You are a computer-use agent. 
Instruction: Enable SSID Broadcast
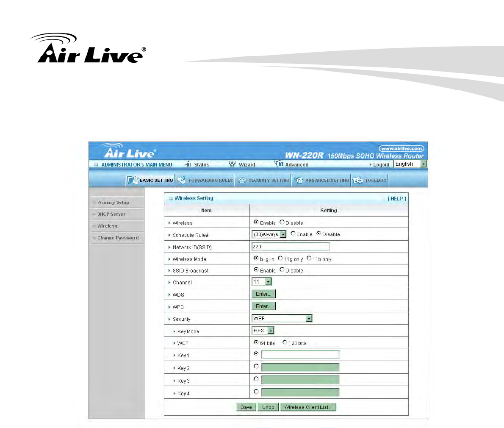point(256,270)
